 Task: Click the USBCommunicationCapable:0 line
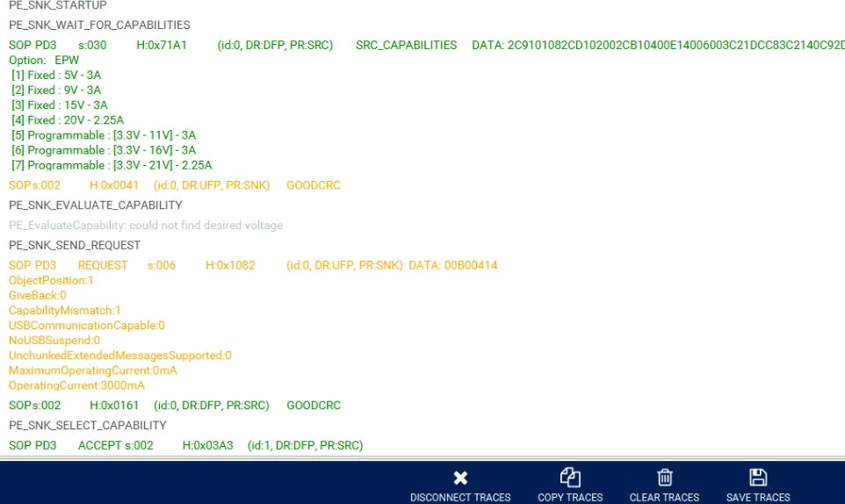click(87, 325)
